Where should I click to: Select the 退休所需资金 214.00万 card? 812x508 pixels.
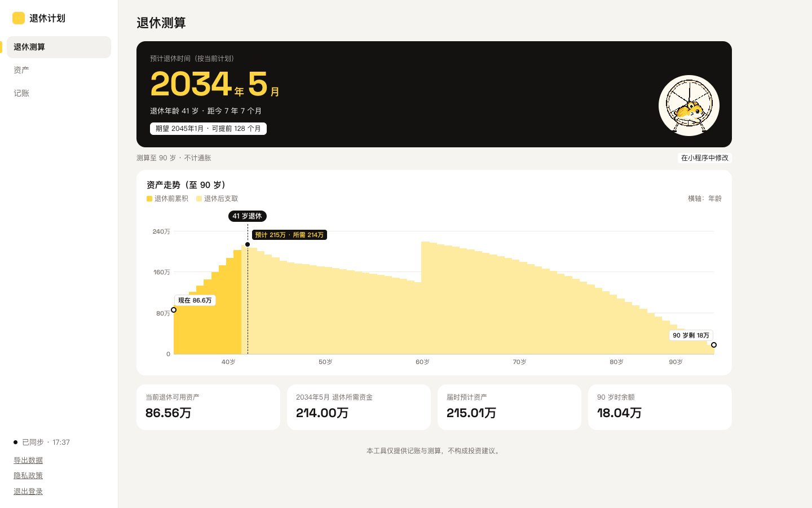pos(359,408)
